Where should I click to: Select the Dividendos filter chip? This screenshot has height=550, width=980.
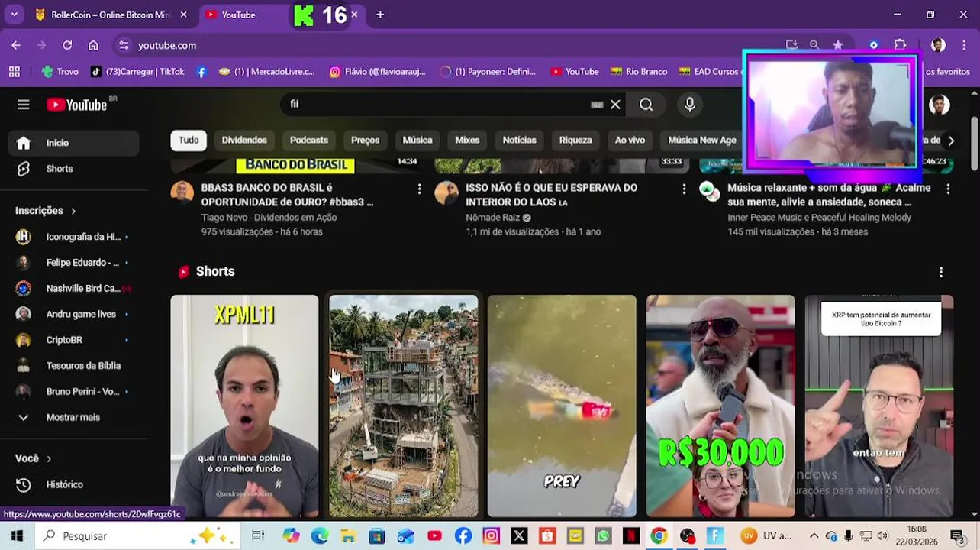[x=244, y=141]
